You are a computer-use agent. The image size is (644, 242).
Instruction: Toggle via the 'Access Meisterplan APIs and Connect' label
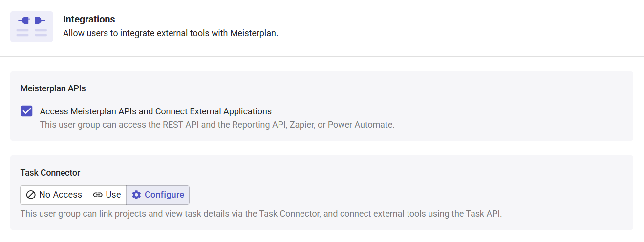(x=155, y=111)
